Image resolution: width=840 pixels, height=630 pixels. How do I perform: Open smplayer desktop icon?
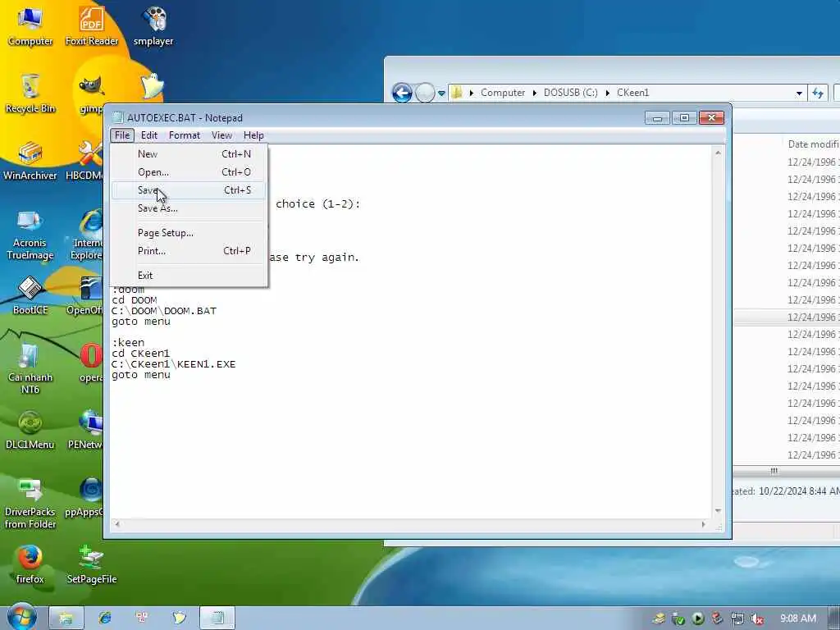tap(153, 27)
